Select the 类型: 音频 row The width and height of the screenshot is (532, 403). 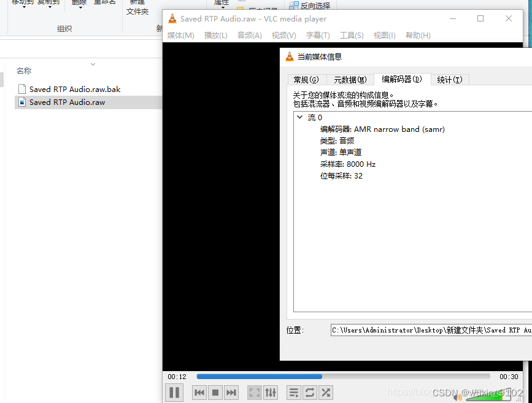pyautogui.click(x=337, y=141)
